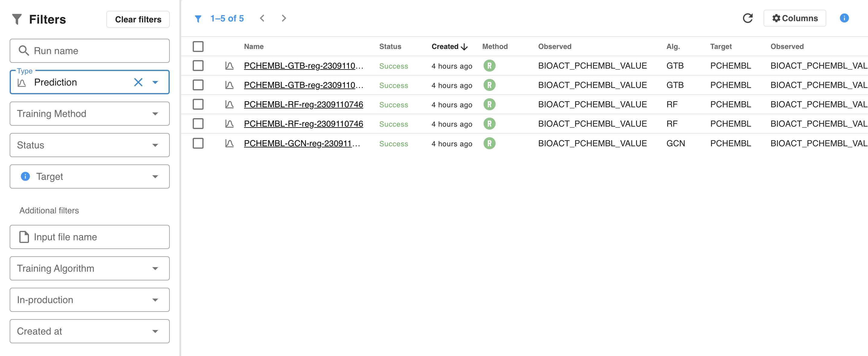This screenshot has width=868, height=356.
Task: Go to next page with right chevron
Action: [284, 18]
